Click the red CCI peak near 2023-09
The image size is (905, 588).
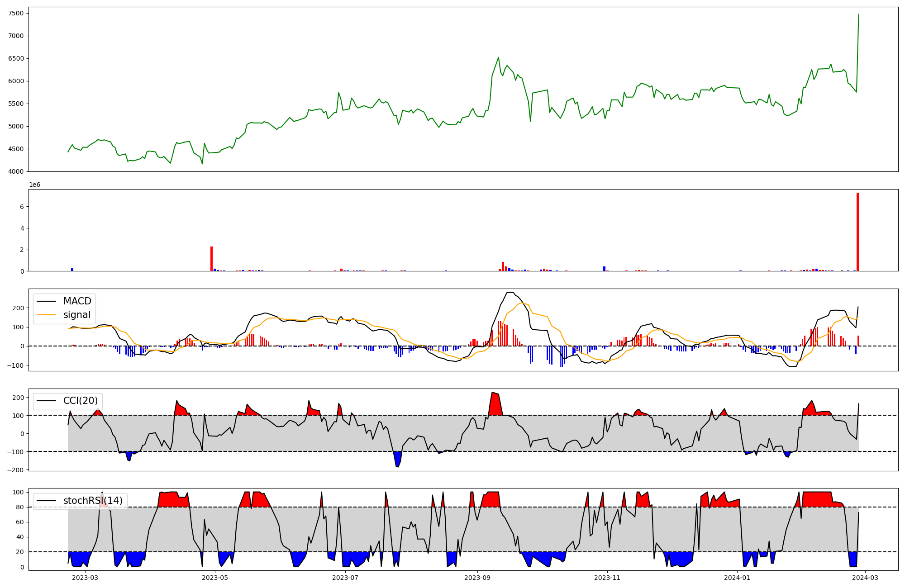click(x=495, y=404)
